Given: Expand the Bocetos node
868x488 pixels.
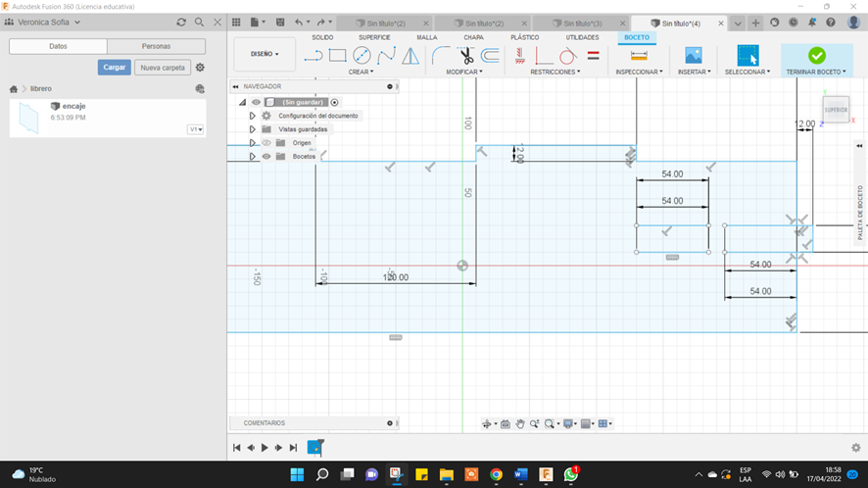Looking at the screenshot, I should pyautogui.click(x=252, y=156).
